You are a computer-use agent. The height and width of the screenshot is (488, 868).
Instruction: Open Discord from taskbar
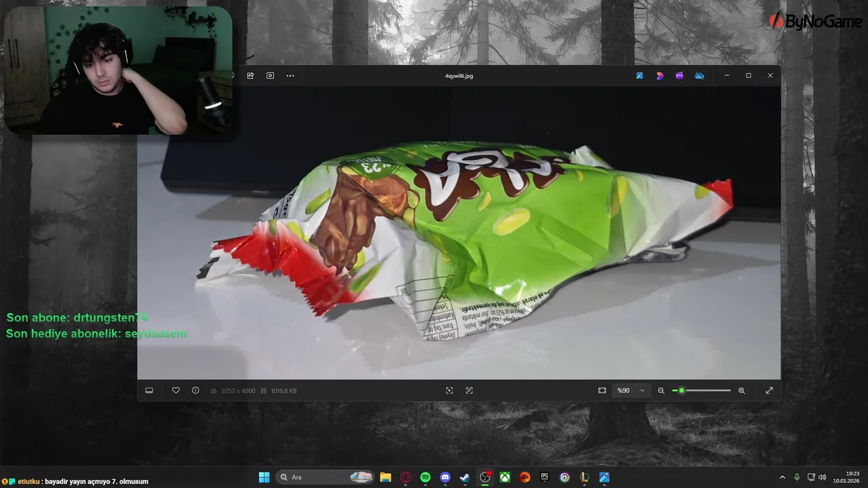(x=445, y=477)
